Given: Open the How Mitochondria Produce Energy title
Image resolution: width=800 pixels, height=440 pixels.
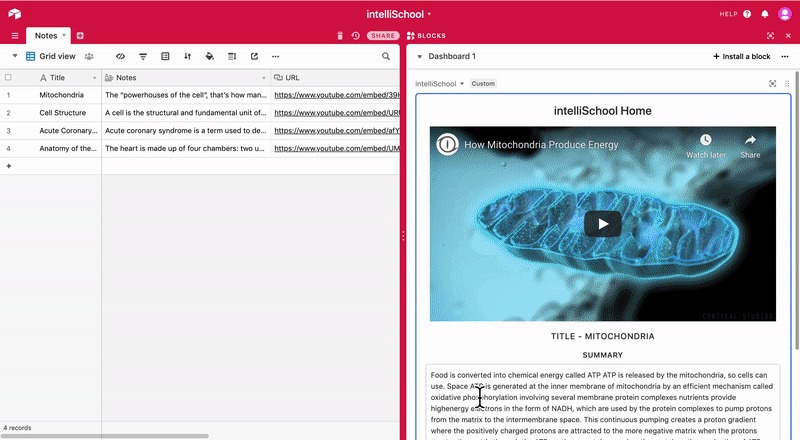Looking at the screenshot, I should (541, 145).
